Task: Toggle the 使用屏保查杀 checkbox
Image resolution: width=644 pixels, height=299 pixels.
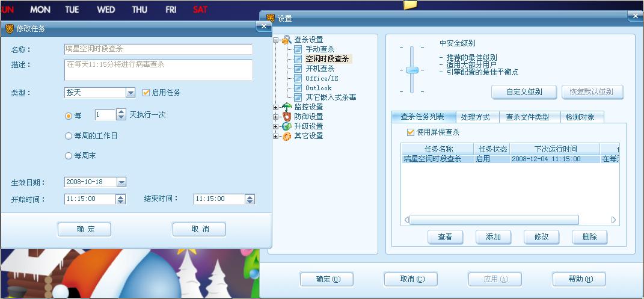Action: point(410,132)
